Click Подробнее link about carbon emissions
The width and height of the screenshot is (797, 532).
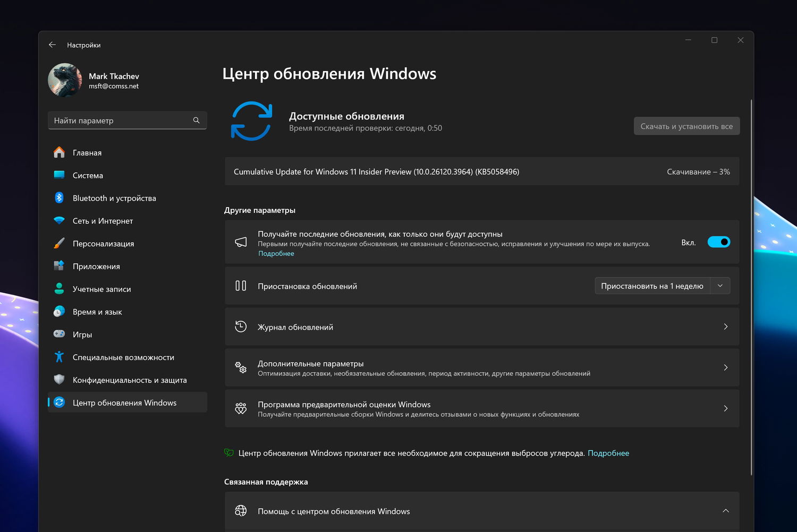pyautogui.click(x=608, y=453)
